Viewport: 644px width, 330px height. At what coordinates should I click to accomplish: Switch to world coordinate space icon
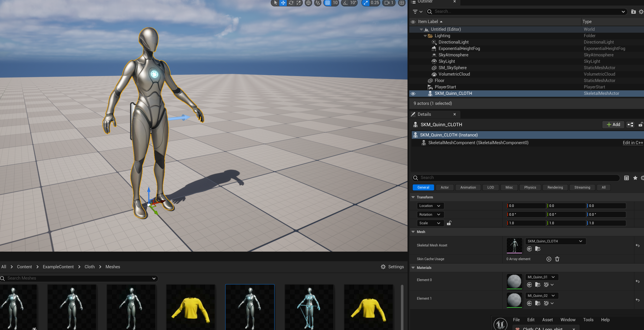pyautogui.click(x=309, y=3)
